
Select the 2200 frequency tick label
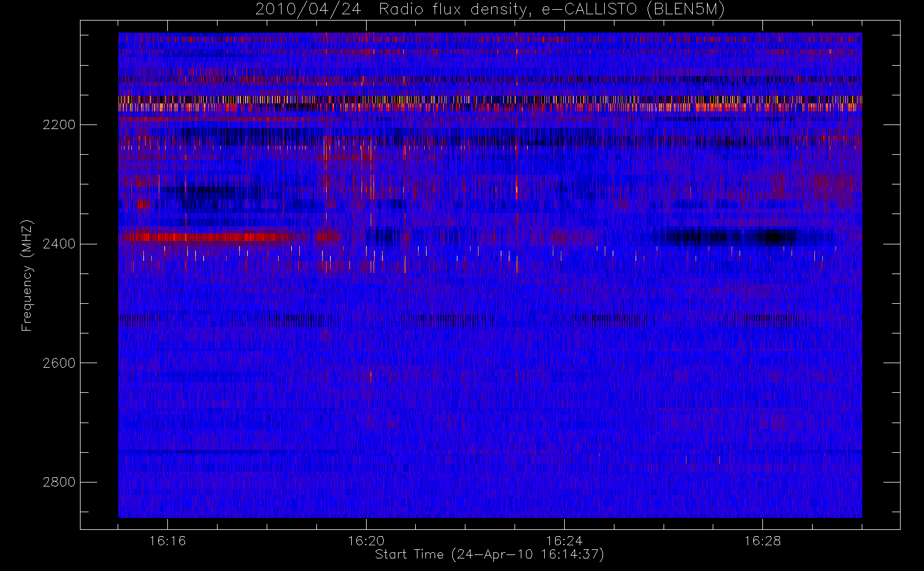pos(59,124)
